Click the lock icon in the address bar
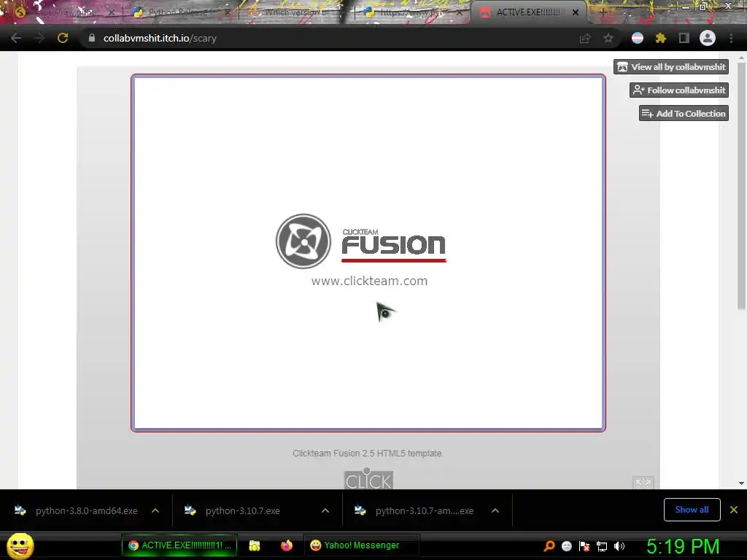The height and width of the screenshot is (560, 747). pos(91,38)
